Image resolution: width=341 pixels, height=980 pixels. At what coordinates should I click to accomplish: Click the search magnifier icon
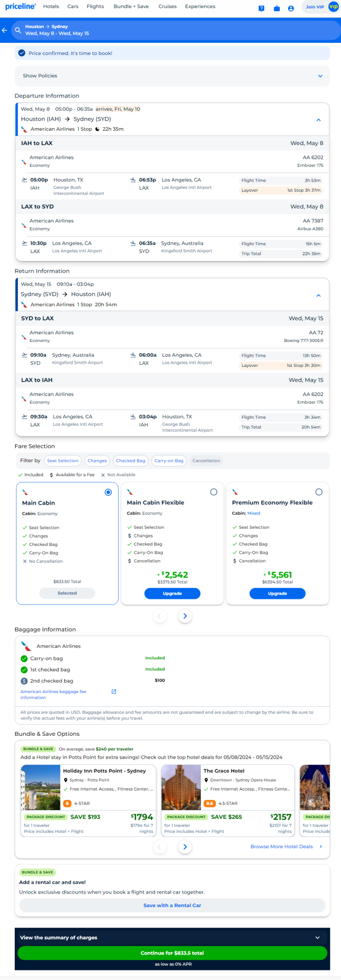coord(18,31)
